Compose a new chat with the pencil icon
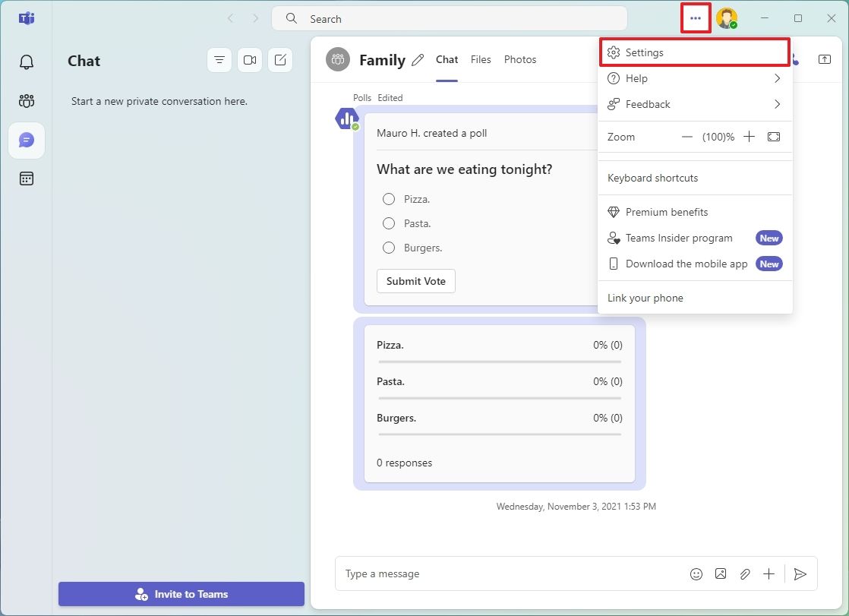The height and width of the screenshot is (616, 849). [280, 59]
